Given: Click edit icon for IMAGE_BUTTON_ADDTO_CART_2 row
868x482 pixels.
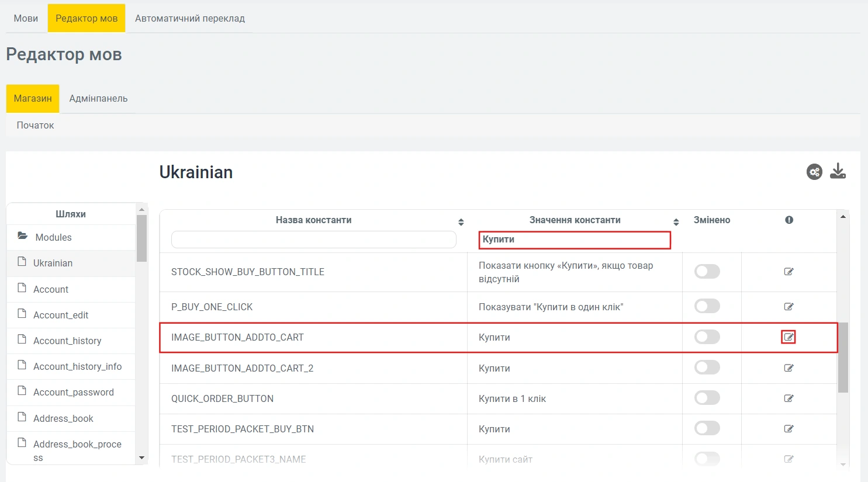Looking at the screenshot, I should tap(789, 368).
